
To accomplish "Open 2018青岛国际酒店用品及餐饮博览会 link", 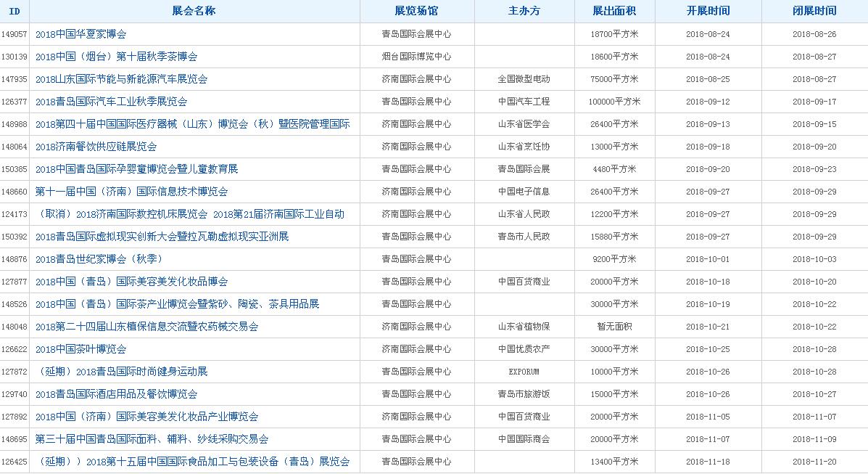I will [116, 394].
